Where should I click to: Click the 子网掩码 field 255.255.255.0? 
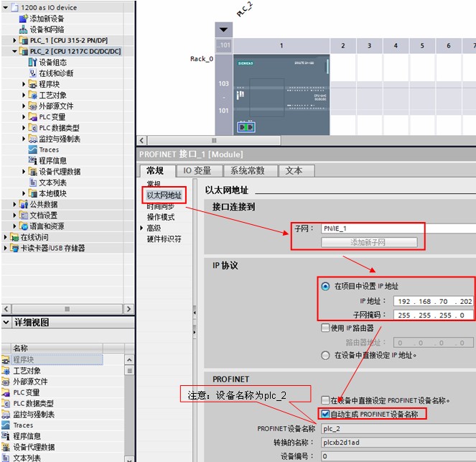tap(434, 315)
